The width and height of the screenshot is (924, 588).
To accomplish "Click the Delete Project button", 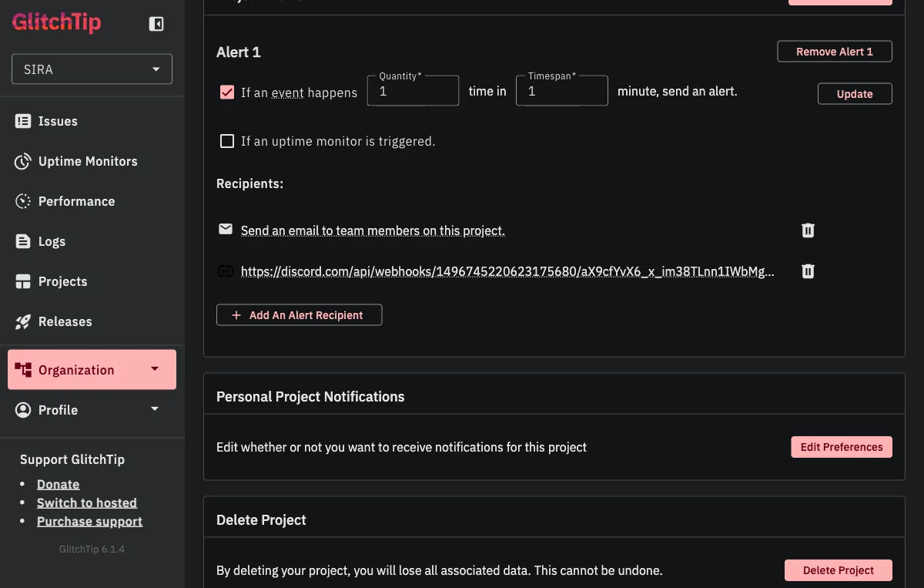I will 839,570.
